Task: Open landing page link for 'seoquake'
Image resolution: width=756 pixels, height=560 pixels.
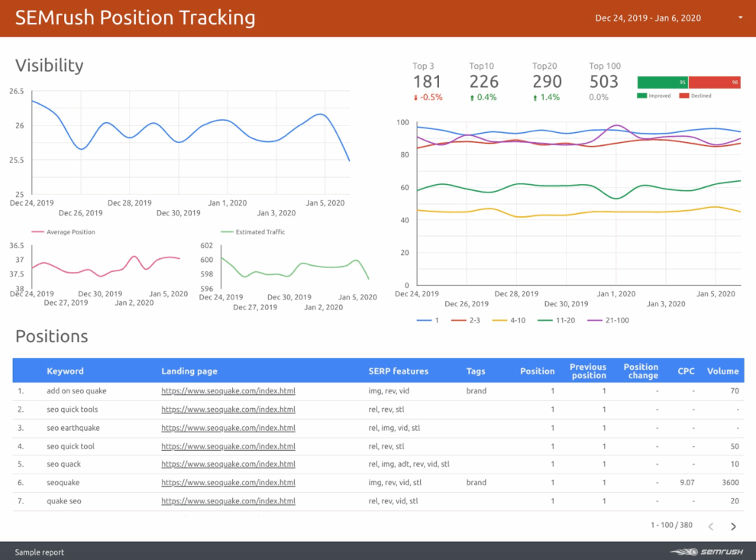Action: point(228,482)
